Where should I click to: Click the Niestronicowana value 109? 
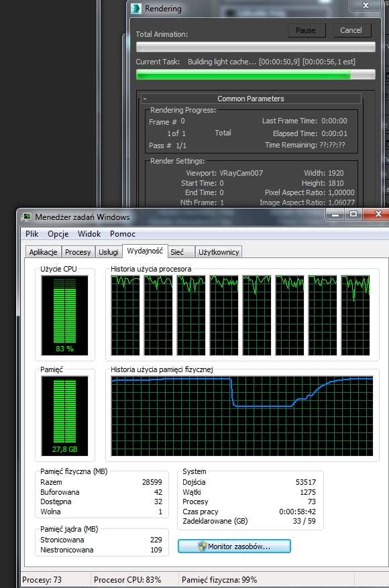point(156,550)
